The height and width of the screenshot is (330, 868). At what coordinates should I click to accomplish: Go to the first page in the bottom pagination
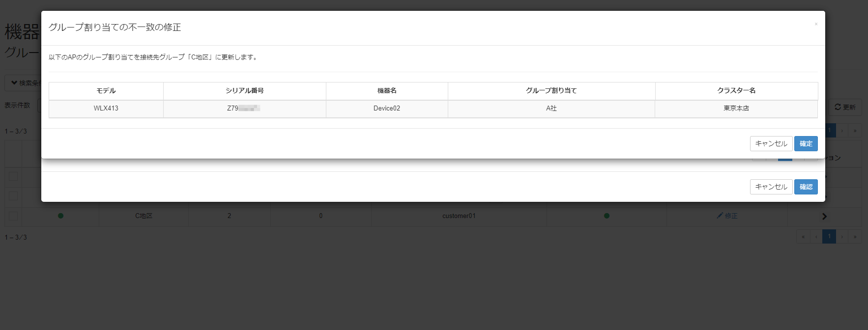(x=803, y=237)
